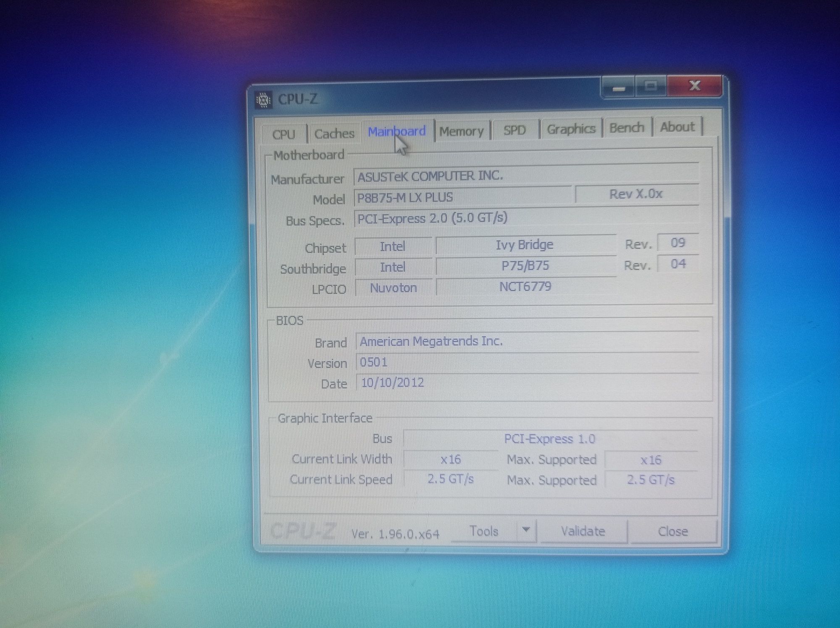840x628 pixels.
Task: Open the Bench tab
Action: [627, 127]
